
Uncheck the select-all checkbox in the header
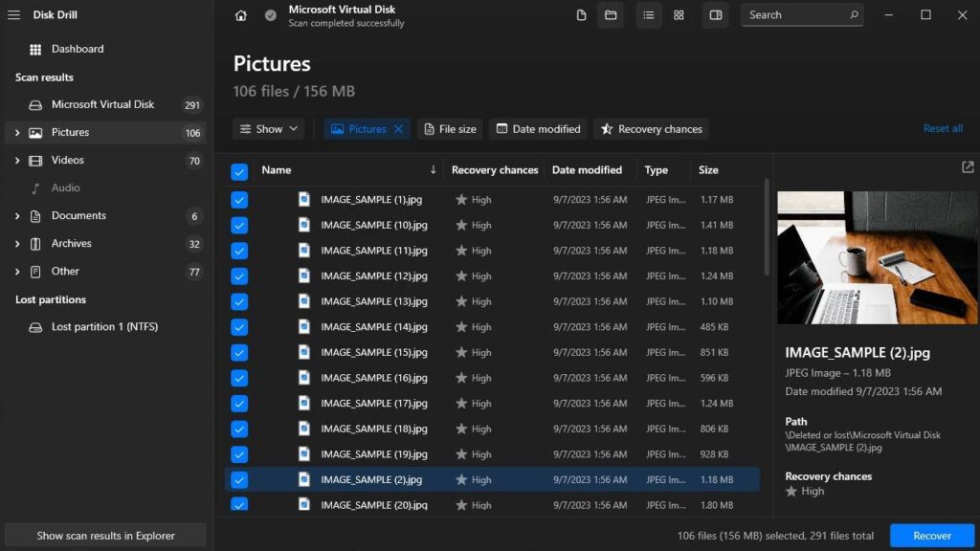(238, 170)
